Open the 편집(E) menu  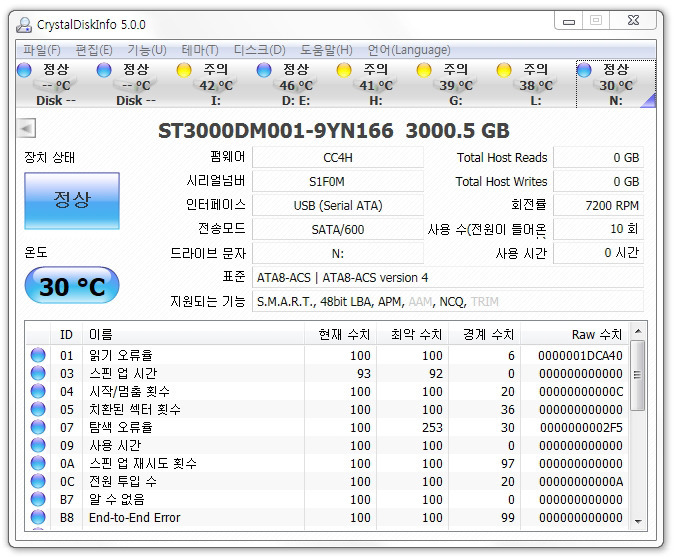(x=94, y=50)
